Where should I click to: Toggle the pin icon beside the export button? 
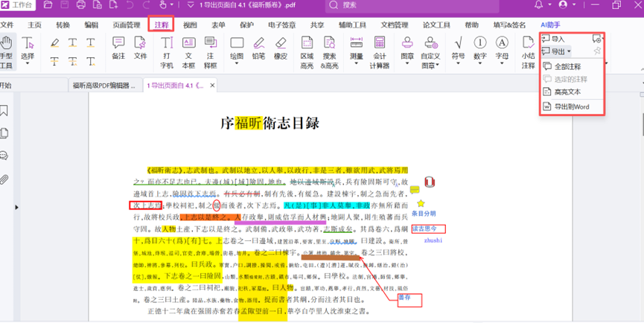coord(597,51)
